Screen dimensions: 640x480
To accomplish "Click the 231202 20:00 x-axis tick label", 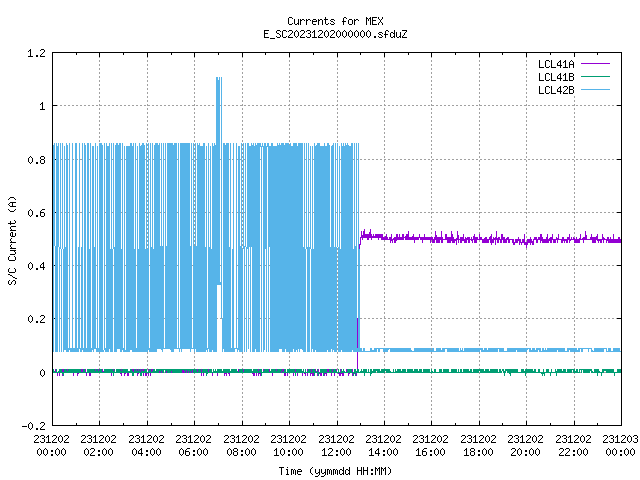I will coord(525,446).
